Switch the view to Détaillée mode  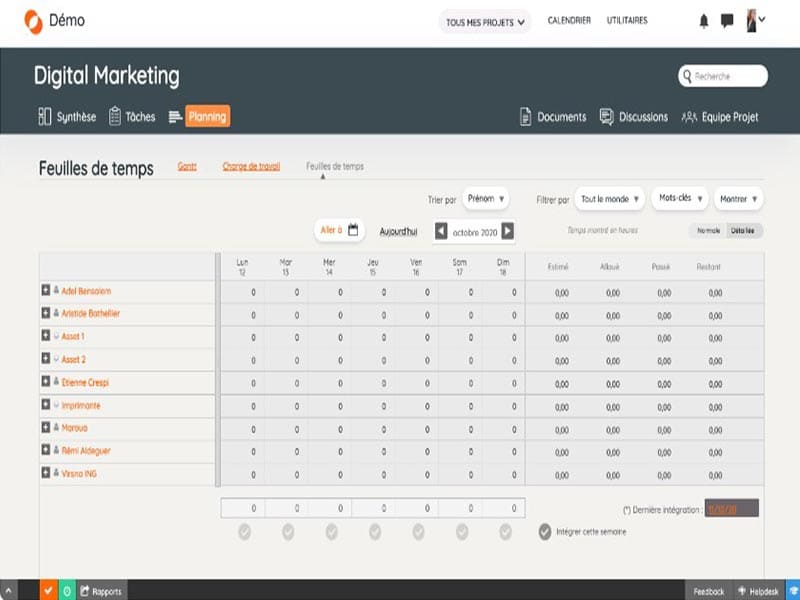point(744,231)
